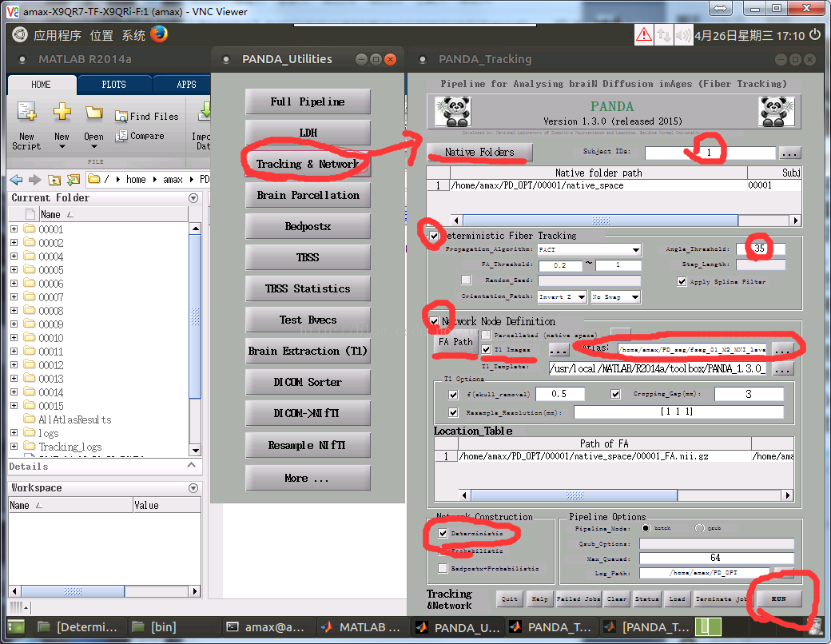Click the Open folder icon in MATLAB
The width and height of the screenshot is (831, 644).
tap(93, 113)
